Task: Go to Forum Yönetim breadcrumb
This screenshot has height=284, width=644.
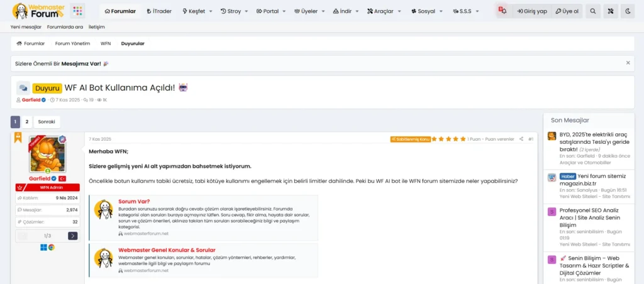Action: coord(73,43)
